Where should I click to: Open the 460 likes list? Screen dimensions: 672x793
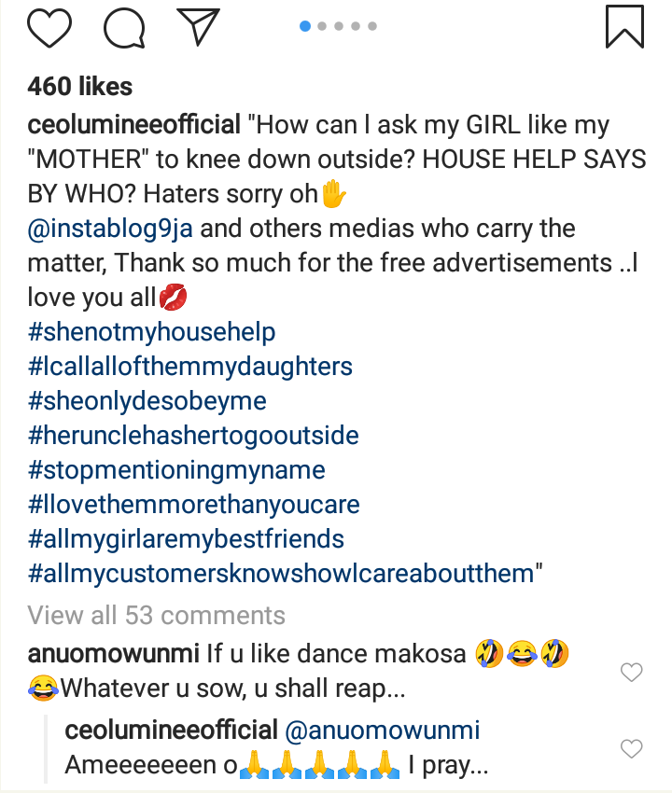80,87
